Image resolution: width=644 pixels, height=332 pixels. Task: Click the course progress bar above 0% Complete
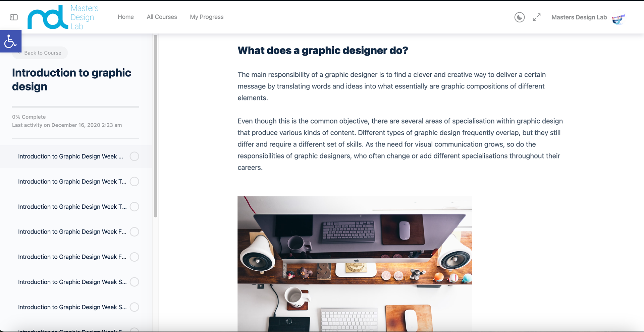click(75, 107)
